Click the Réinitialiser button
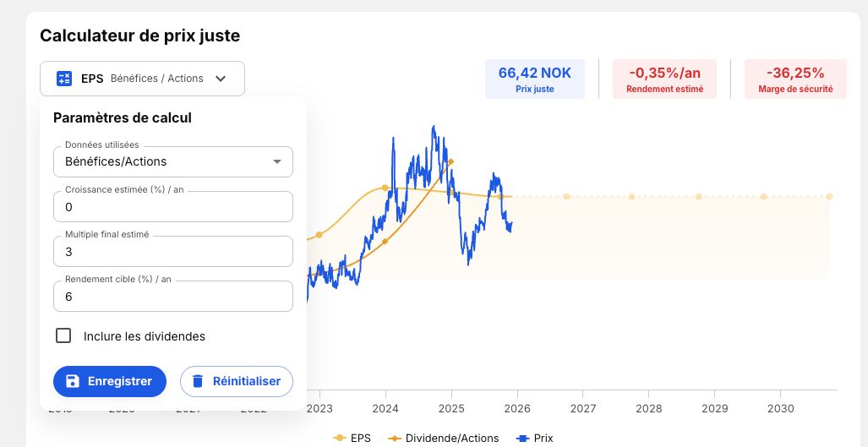868x447 pixels. coord(237,381)
